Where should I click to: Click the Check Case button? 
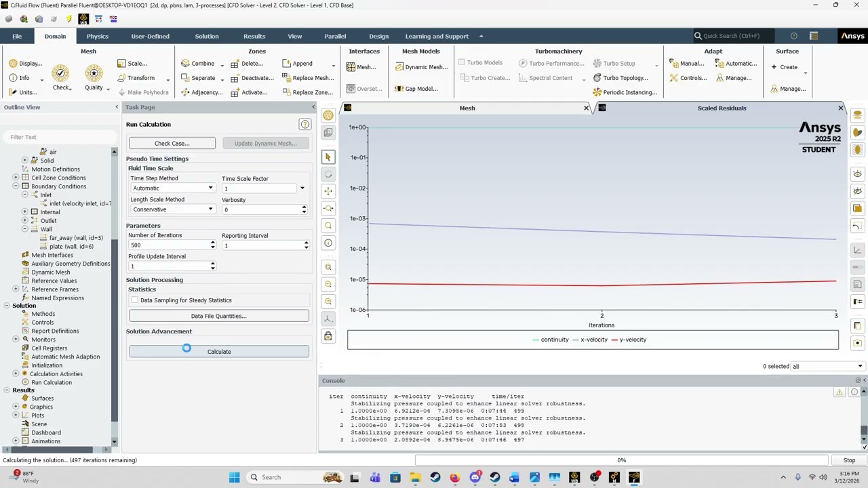pos(172,143)
